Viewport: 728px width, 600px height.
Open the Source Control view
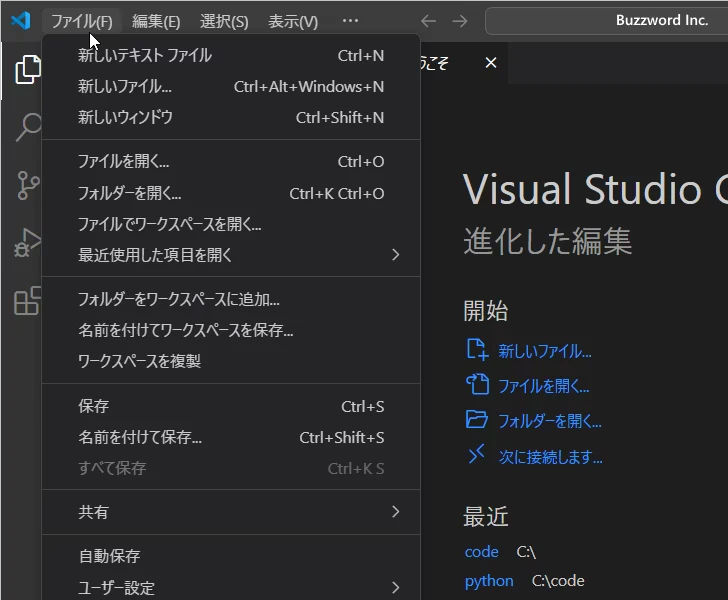point(28,185)
